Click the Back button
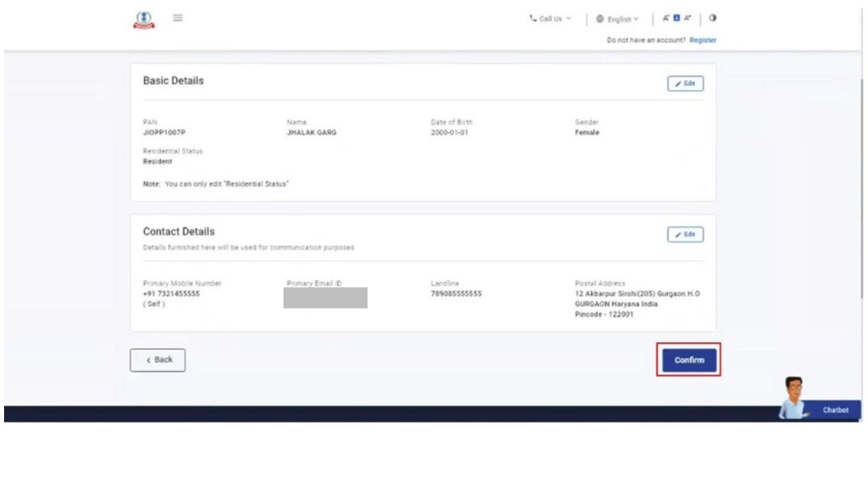868x488 pixels. [x=157, y=360]
